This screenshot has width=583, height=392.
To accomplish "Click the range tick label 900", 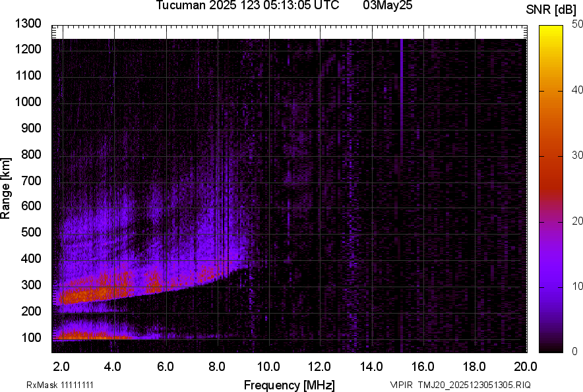I will click(31, 128).
